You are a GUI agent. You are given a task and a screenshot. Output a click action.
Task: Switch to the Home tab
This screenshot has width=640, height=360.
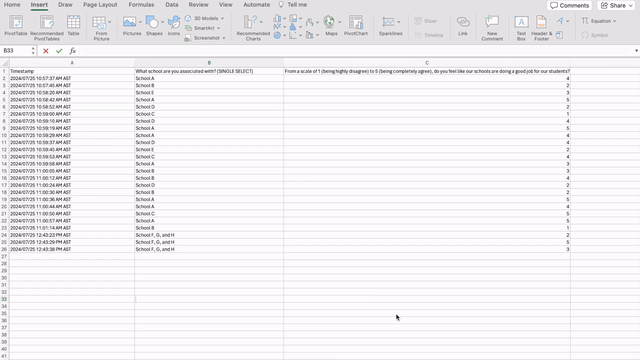tap(12, 5)
